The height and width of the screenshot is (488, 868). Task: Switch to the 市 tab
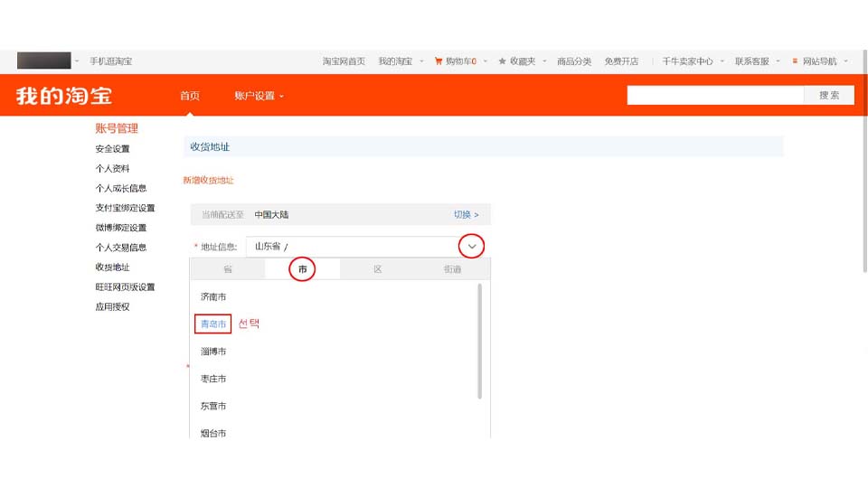[x=302, y=269]
